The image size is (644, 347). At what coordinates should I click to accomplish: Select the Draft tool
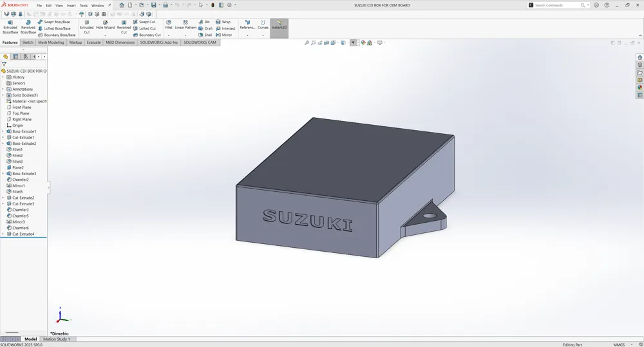(x=205, y=28)
